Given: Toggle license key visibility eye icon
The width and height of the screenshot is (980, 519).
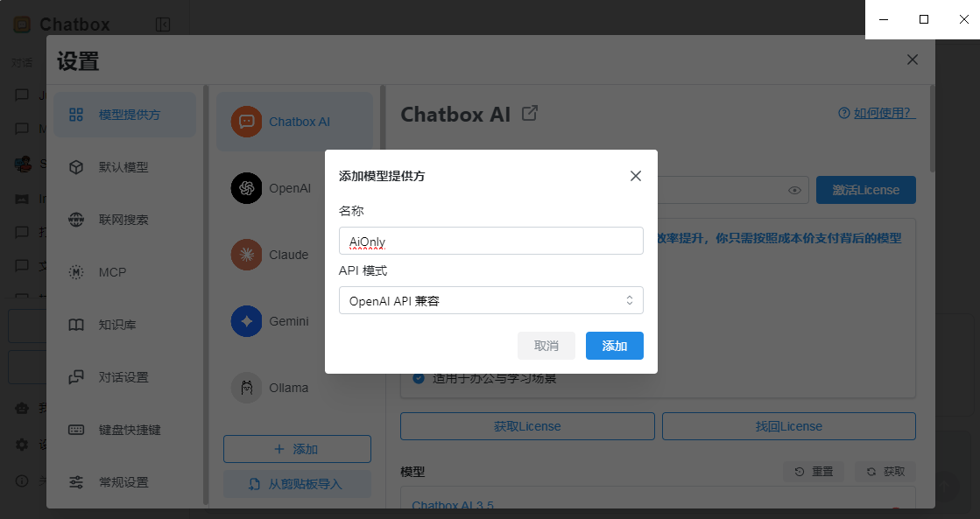Looking at the screenshot, I should (794, 191).
